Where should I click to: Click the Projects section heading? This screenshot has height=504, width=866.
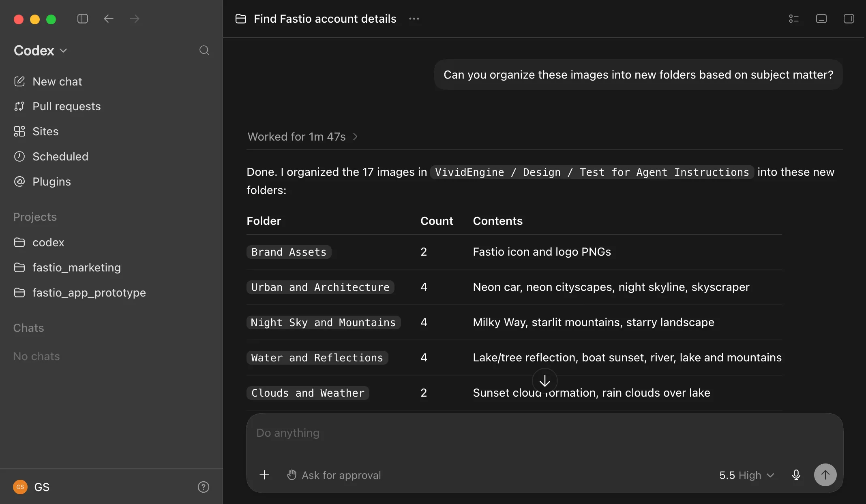(35, 217)
